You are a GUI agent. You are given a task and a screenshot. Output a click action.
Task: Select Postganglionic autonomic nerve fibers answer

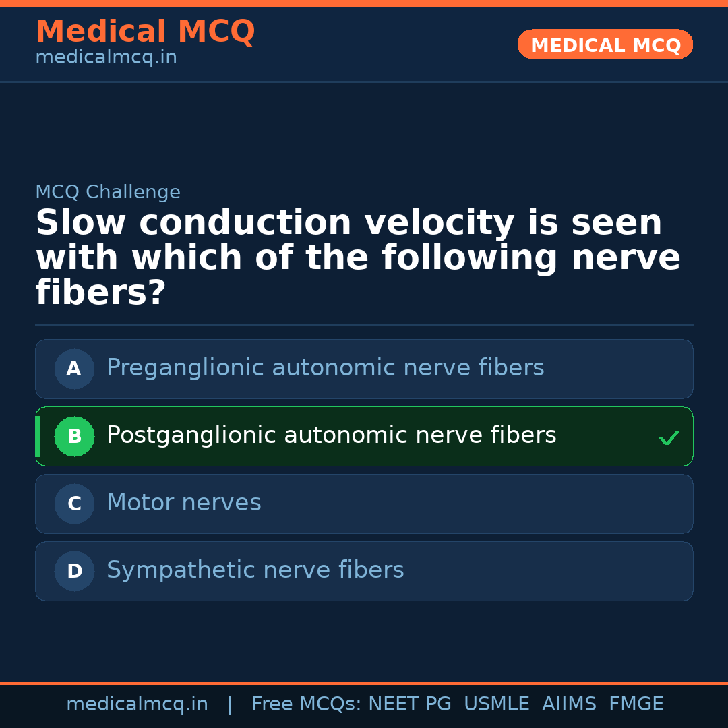click(331, 435)
